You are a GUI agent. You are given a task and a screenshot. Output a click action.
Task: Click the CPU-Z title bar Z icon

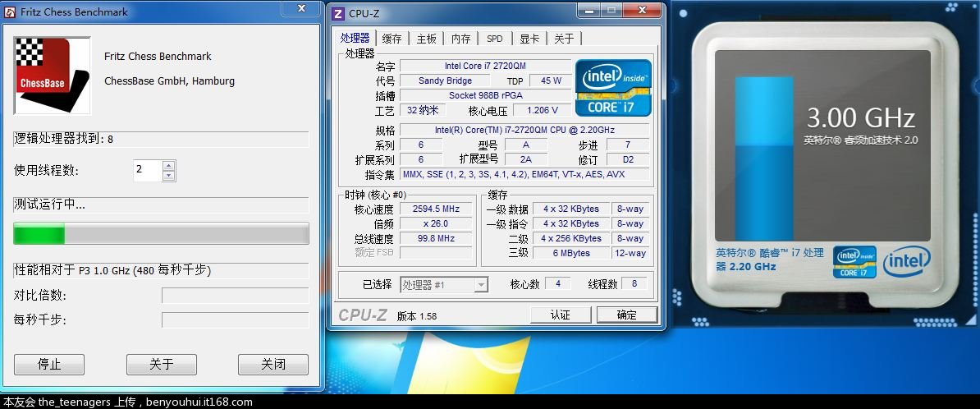[x=338, y=13]
